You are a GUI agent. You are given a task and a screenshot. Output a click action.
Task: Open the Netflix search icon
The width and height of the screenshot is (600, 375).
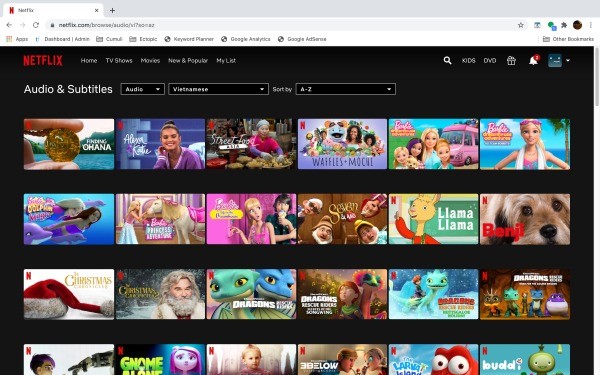(447, 60)
